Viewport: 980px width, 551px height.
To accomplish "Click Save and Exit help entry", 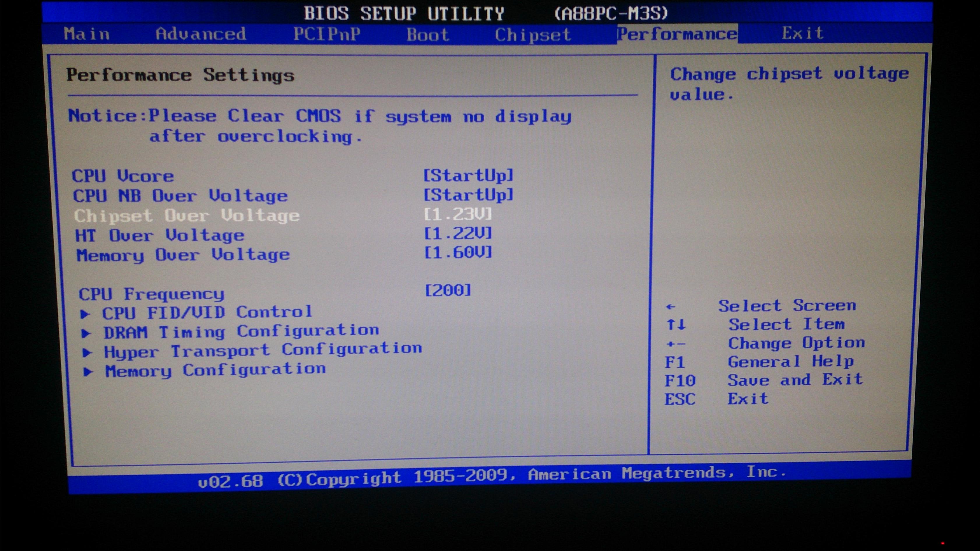I will [795, 380].
